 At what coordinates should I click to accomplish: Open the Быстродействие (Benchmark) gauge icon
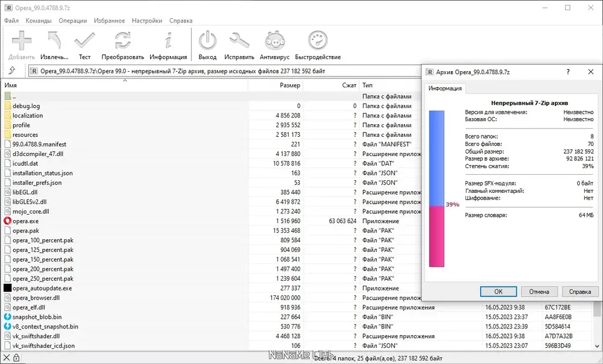pyautogui.click(x=318, y=40)
